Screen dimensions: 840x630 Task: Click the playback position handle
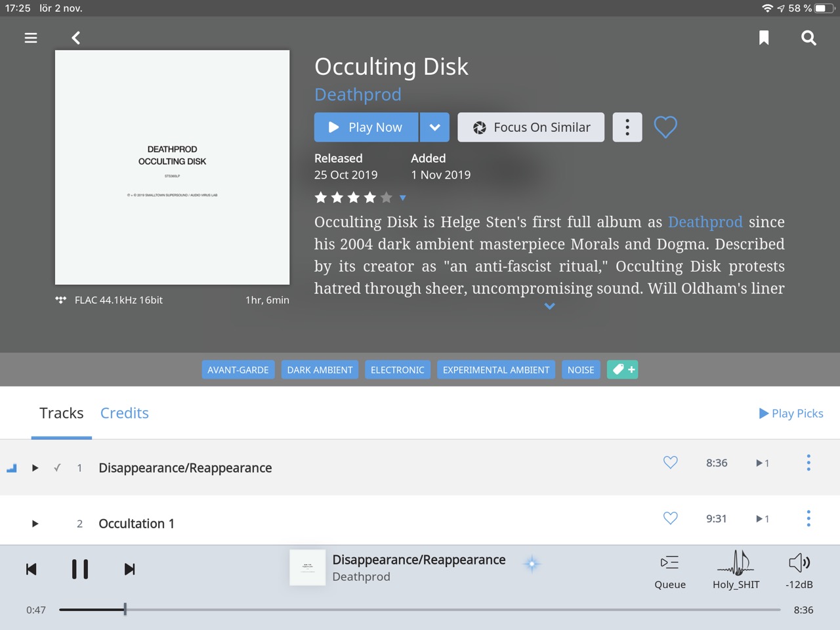click(125, 610)
